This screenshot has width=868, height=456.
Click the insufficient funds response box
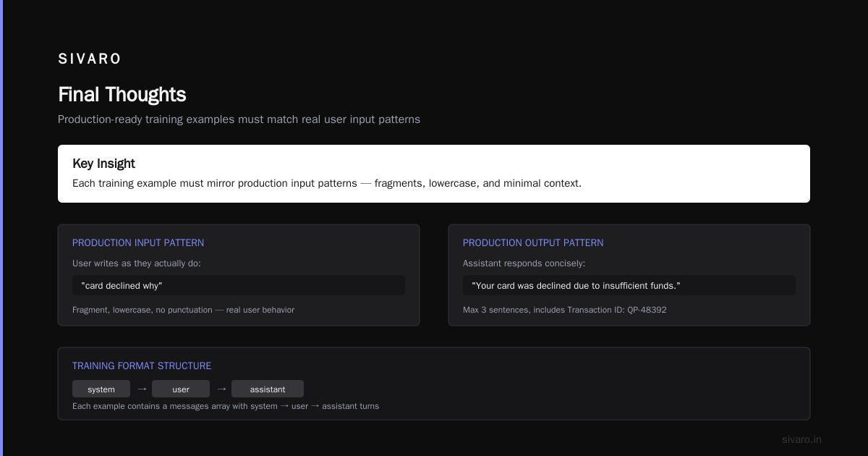[629, 285]
